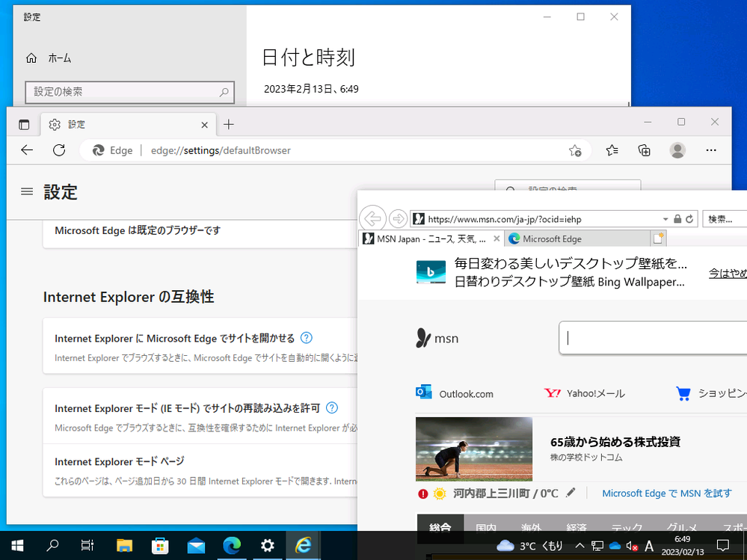Click the MSN web search field
The height and width of the screenshot is (560, 747).
tap(653, 338)
